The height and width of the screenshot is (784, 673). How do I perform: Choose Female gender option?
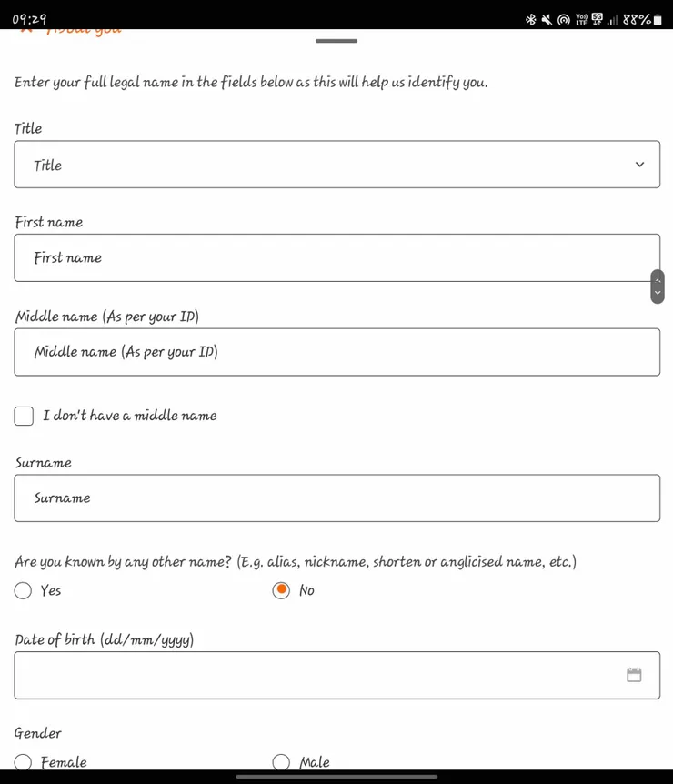24,762
